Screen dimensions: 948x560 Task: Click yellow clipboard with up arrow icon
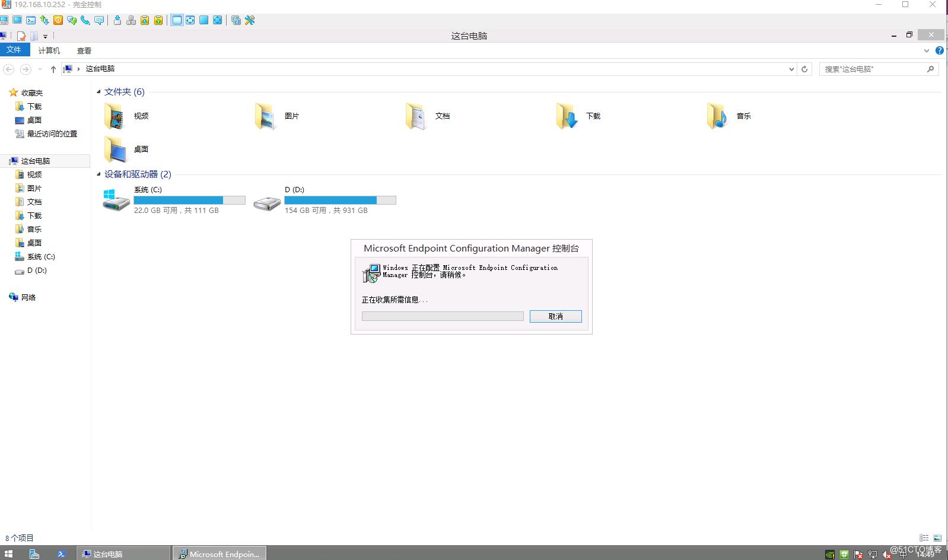click(x=158, y=20)
